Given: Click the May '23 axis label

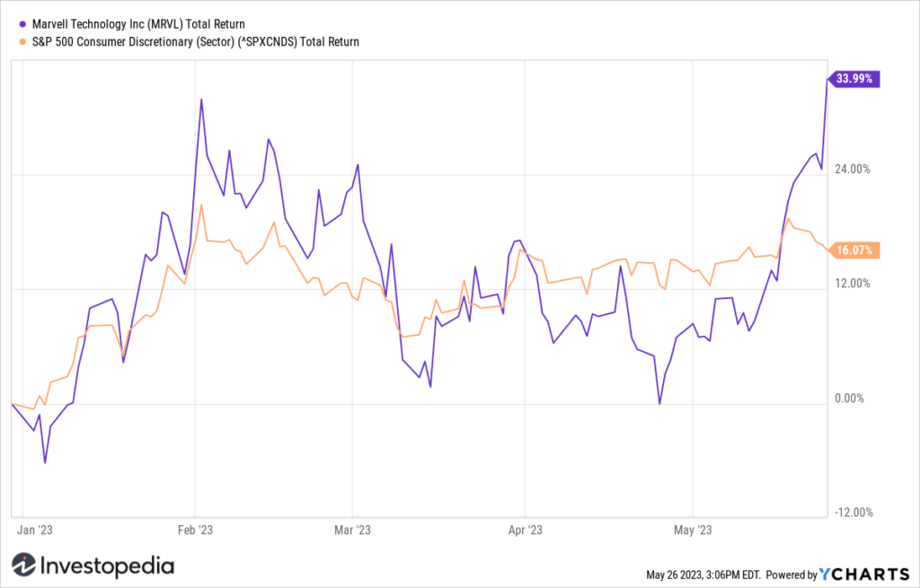Looking at the screenshot, I should (693, 531).
